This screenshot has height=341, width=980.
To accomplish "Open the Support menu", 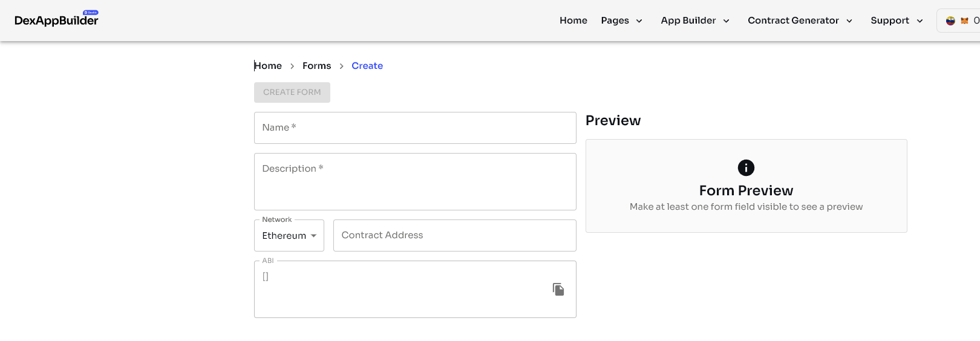I will coord(897,21).
